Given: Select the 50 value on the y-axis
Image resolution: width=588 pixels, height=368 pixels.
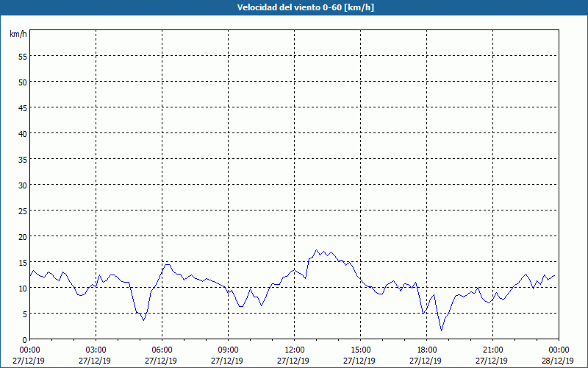Looking at the screenshot, I should click(x=23, y=82).
